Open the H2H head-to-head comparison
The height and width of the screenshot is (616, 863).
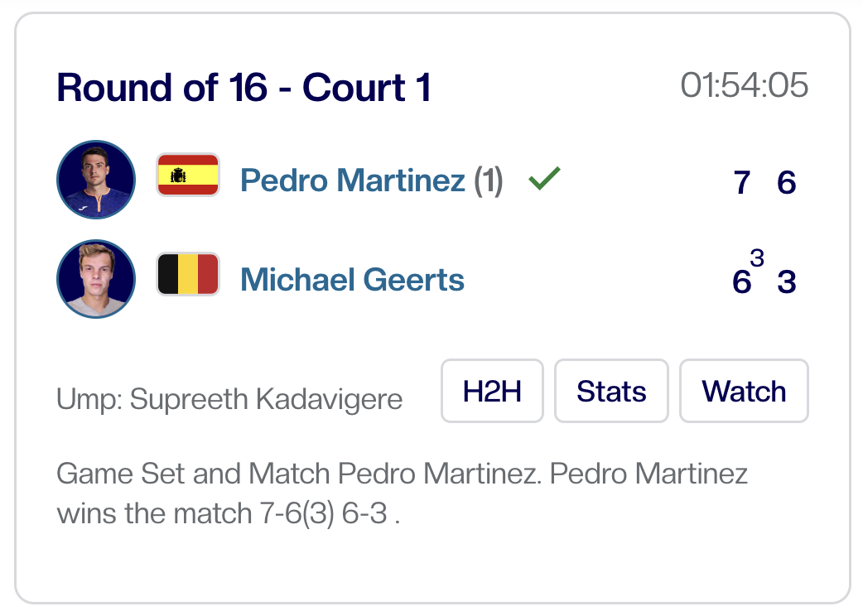pyautogui.click(x=492, y=391)
